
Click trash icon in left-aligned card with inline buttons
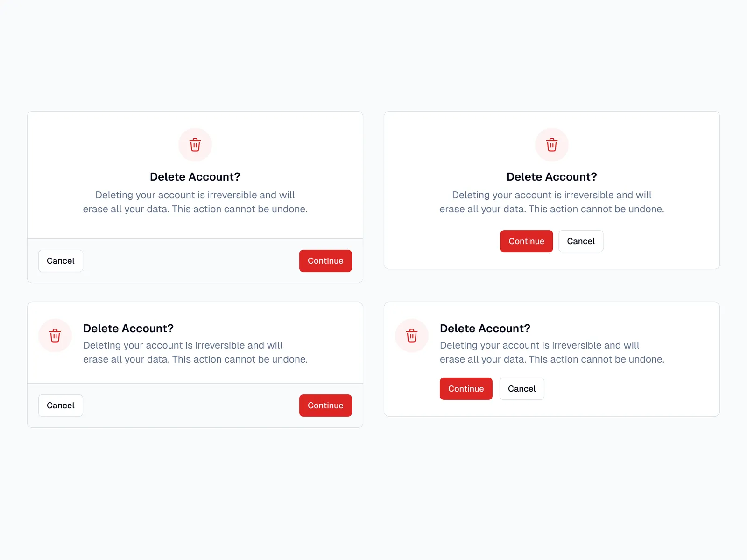click(x=412, y=336)
